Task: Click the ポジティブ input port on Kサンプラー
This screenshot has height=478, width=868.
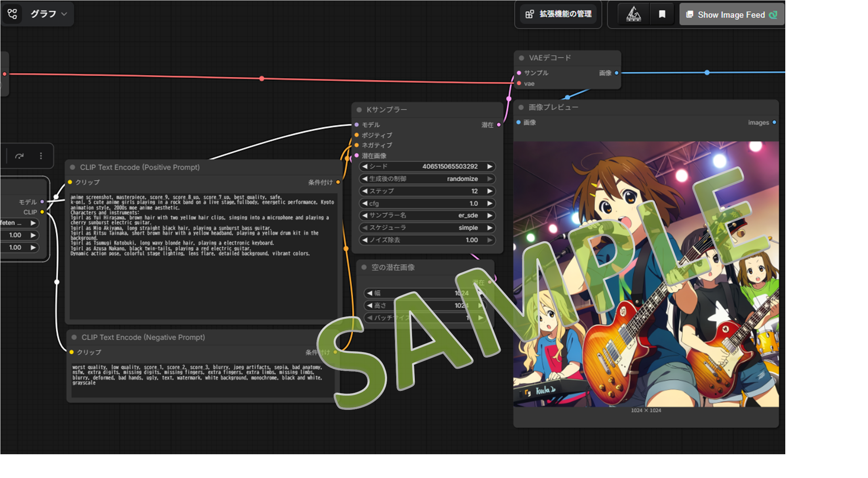Action: coord(357,135)
